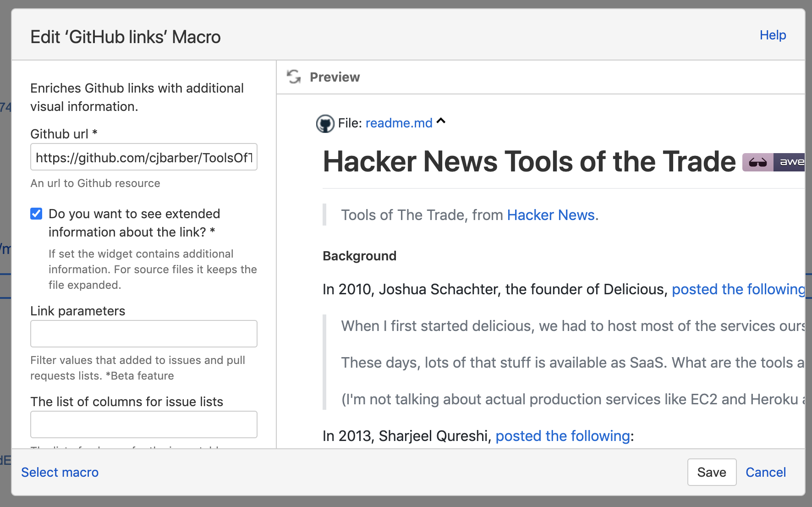Open Joshua Schachter's 'posted the following' link
The height and width of the screenshot is (507, 812).
click(x=738, y=289)
